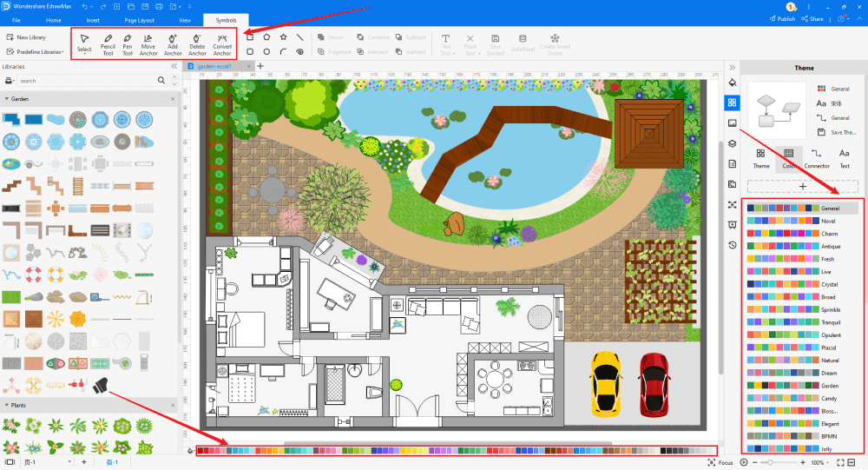
Task: Select the yellow car on the canvas
Action: point(606,383)
